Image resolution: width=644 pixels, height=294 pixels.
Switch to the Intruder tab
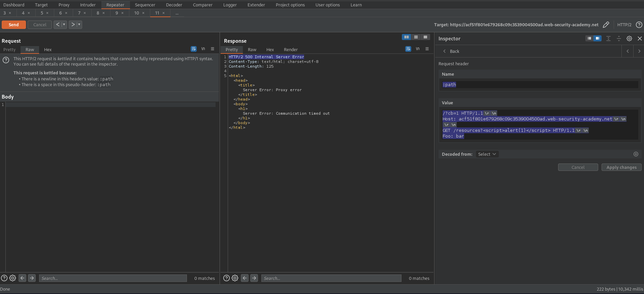[88, 5]
